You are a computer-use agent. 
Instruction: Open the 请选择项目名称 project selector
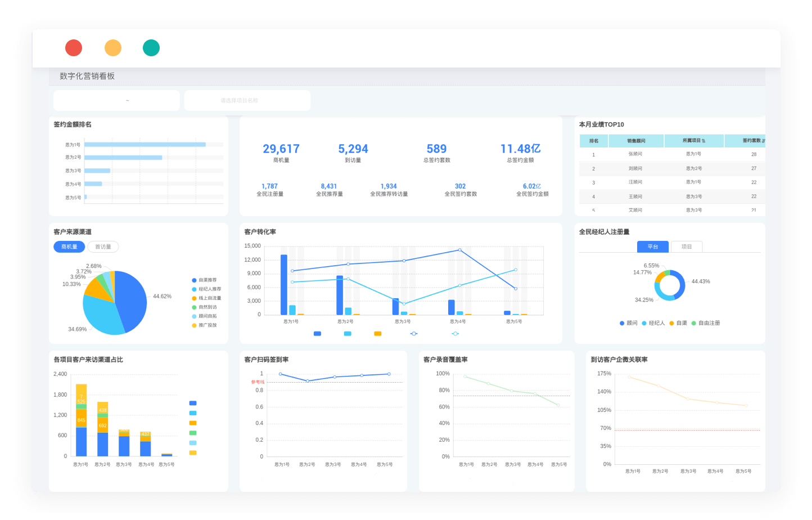247,101
